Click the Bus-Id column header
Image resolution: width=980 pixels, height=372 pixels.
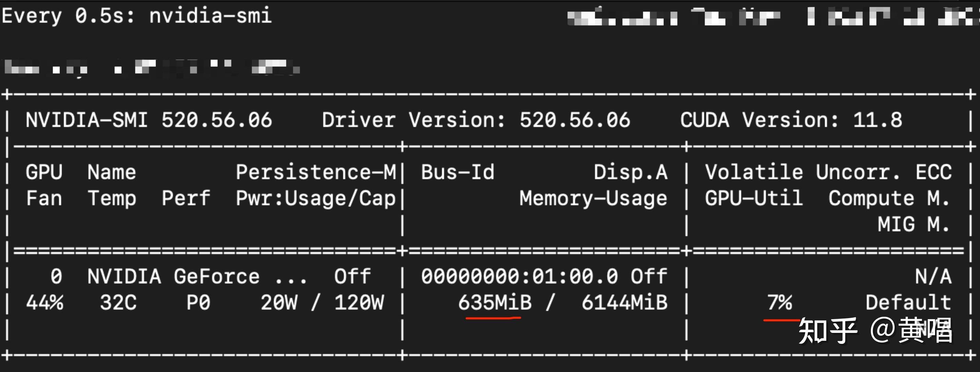(457, 172)
